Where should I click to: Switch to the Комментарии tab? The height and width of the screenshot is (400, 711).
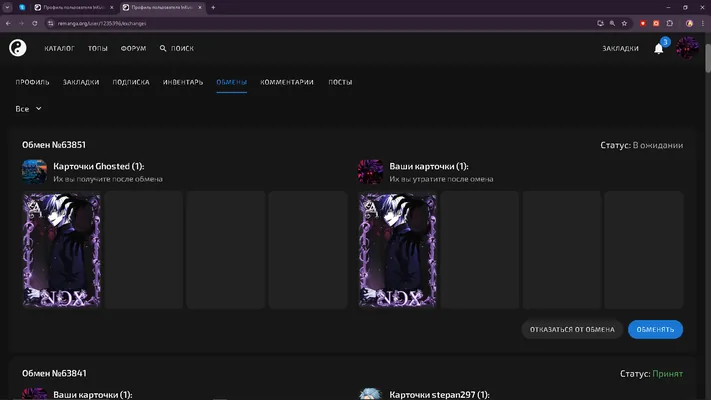(287, 82)
